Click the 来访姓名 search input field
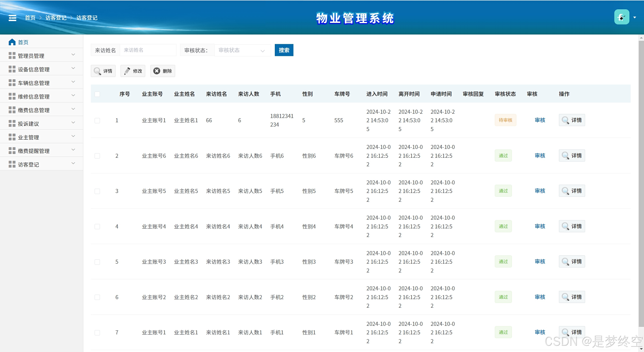 click(x=148, y=50)
